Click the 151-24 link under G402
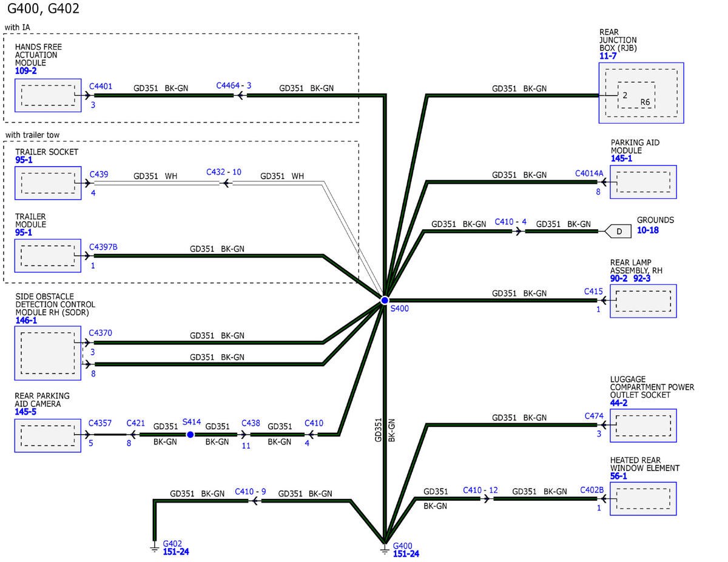728x562 pixels. point(177,552)
